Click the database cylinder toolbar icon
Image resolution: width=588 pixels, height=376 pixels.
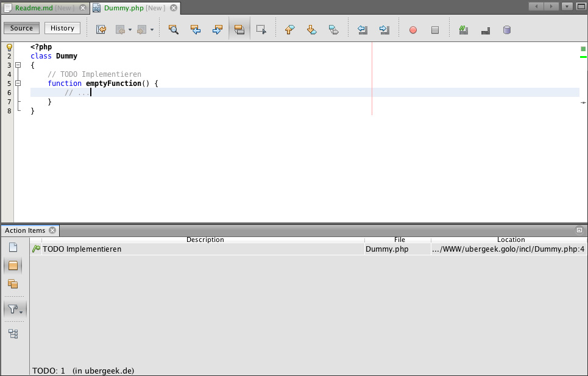(507, 30)
